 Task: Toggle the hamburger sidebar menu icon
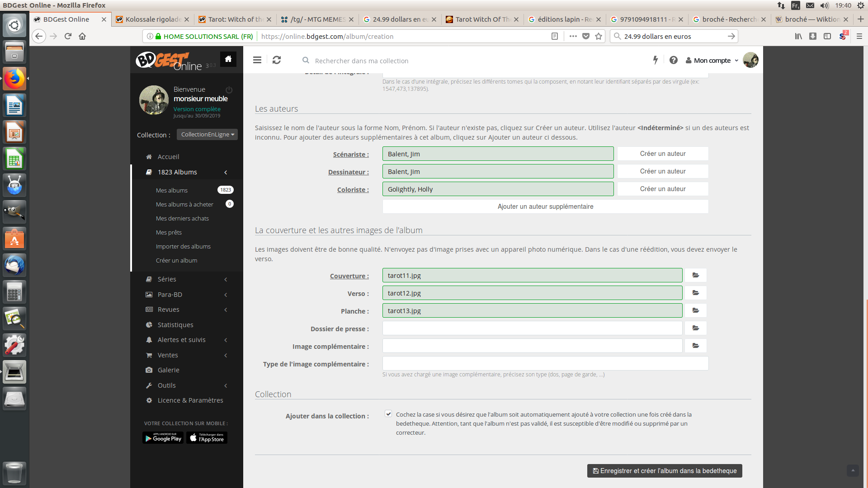(x=257, y=60)
